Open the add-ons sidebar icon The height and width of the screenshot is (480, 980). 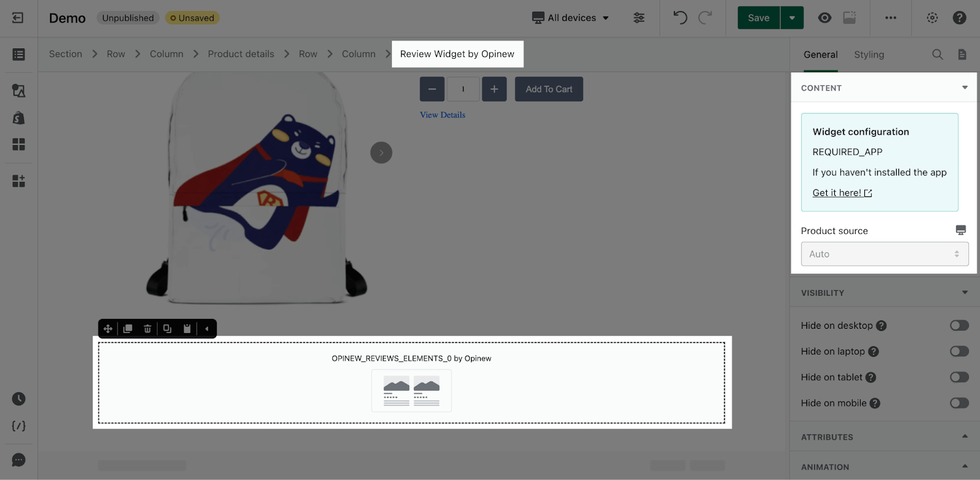[x=19, y=181]
